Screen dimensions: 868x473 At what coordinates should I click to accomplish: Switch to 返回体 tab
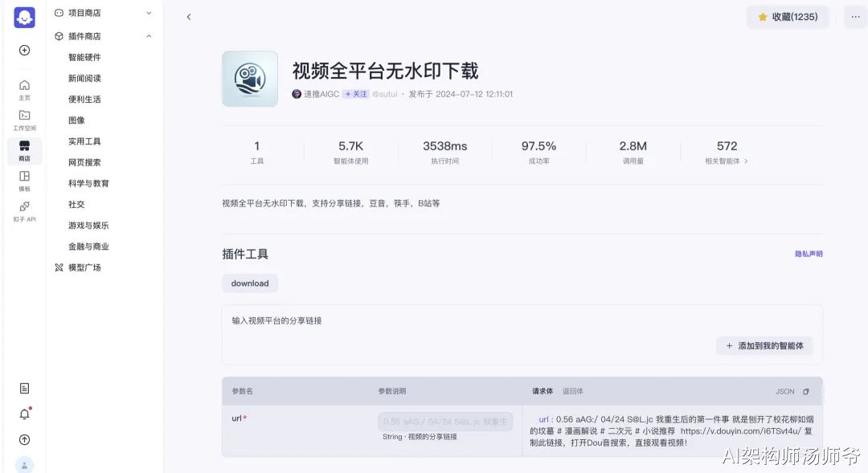click(x=572, y=391)
